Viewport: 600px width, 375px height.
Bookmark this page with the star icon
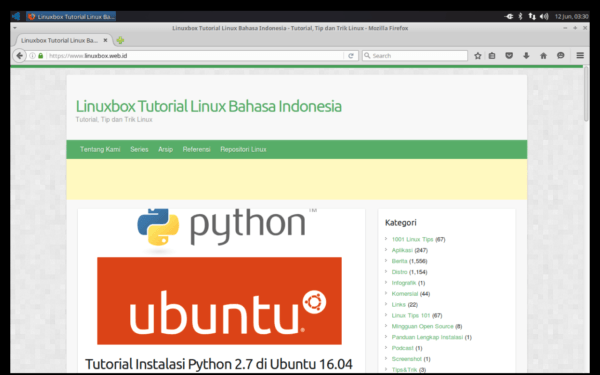pyautogui.click(x=478, y=56)
